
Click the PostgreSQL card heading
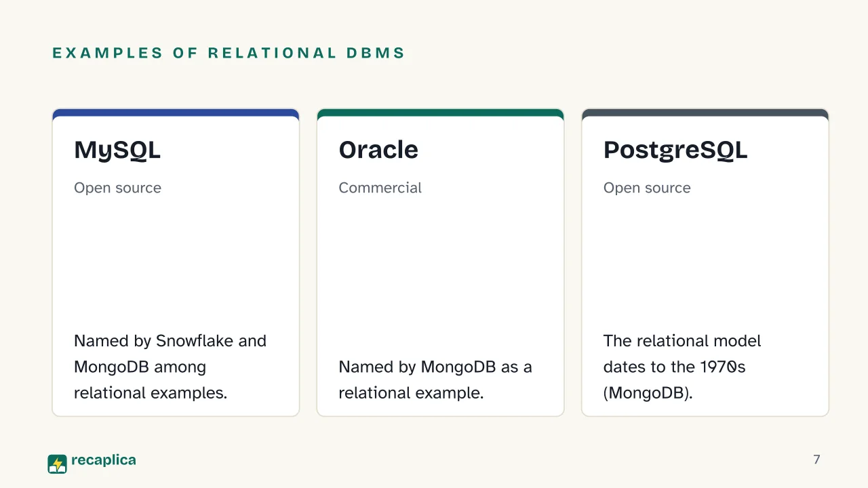pos(675,150)
